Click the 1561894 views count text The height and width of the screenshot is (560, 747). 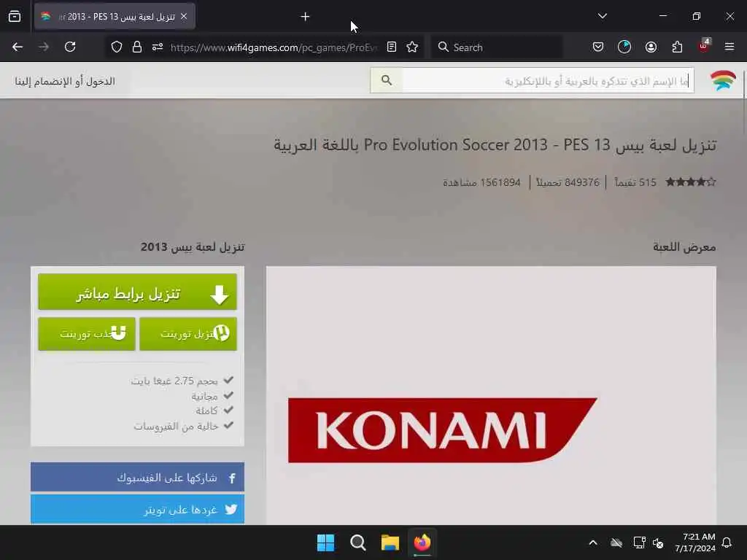(x=481, y=182)
